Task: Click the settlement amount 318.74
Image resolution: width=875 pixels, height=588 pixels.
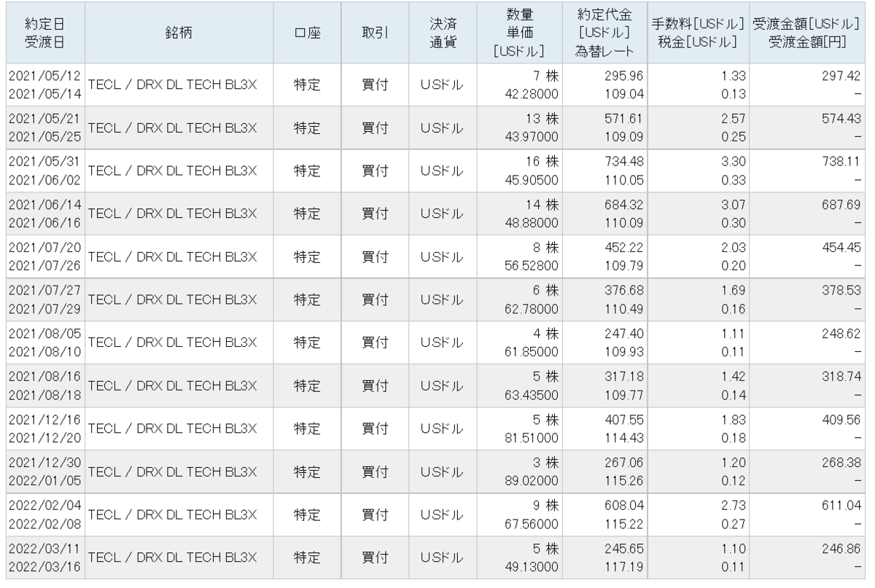Action: point(841,377)
